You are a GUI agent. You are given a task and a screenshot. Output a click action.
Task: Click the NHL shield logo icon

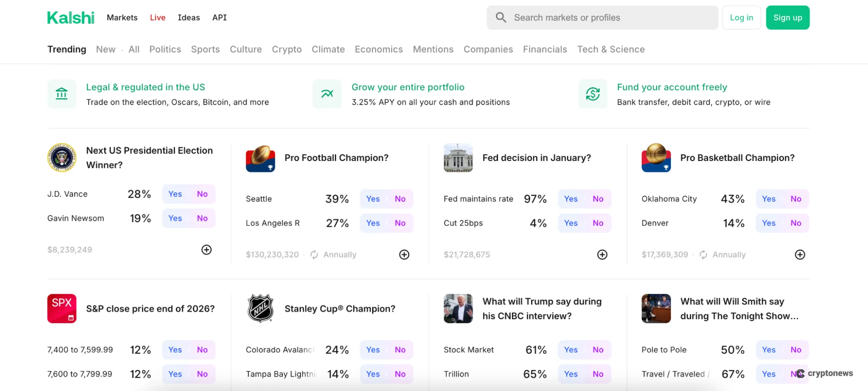tap(260, 309)
